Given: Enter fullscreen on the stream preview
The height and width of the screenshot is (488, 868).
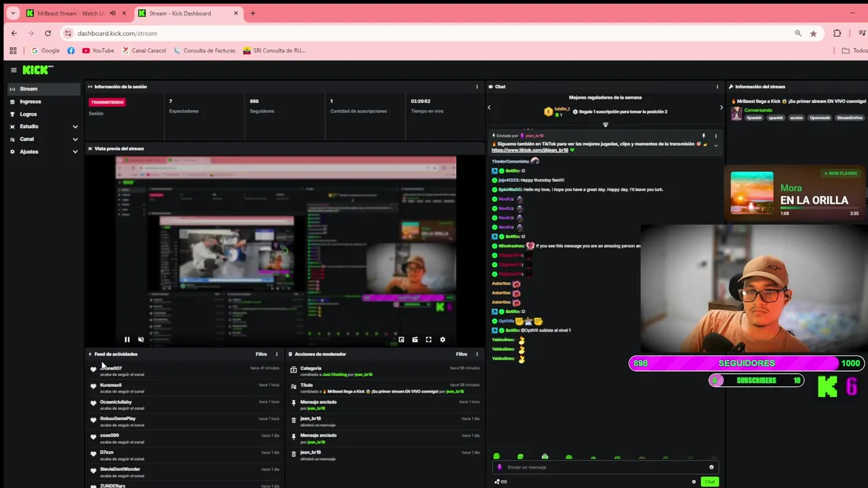Looking at the screenshot, I should point(429,340).
